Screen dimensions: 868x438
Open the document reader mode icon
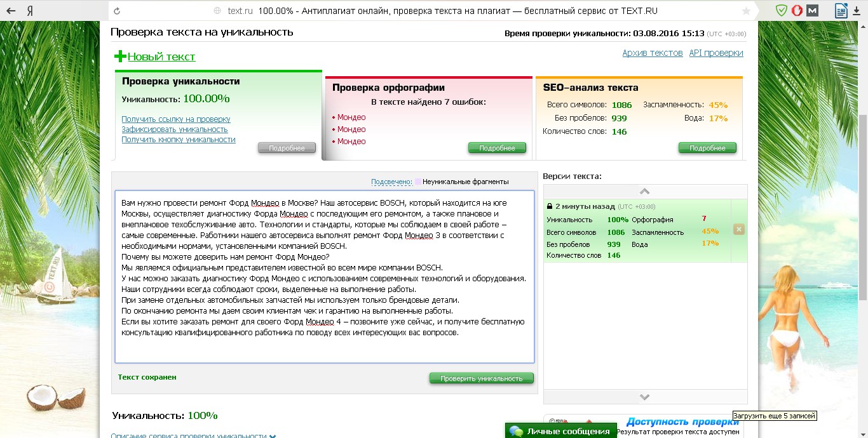pos(840,11)
